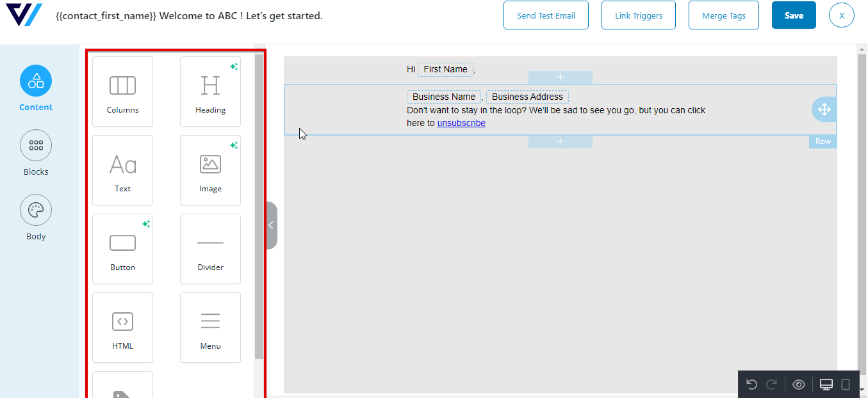Screen dimensions: 868x398
Task: Select the Divider content block
Action: pyautogui.click(x=210, y=249)
